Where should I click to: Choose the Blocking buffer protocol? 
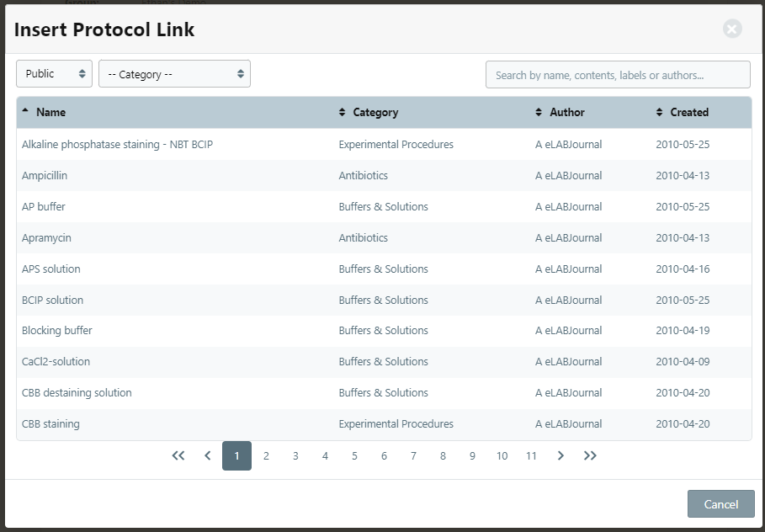pos(57,331)
